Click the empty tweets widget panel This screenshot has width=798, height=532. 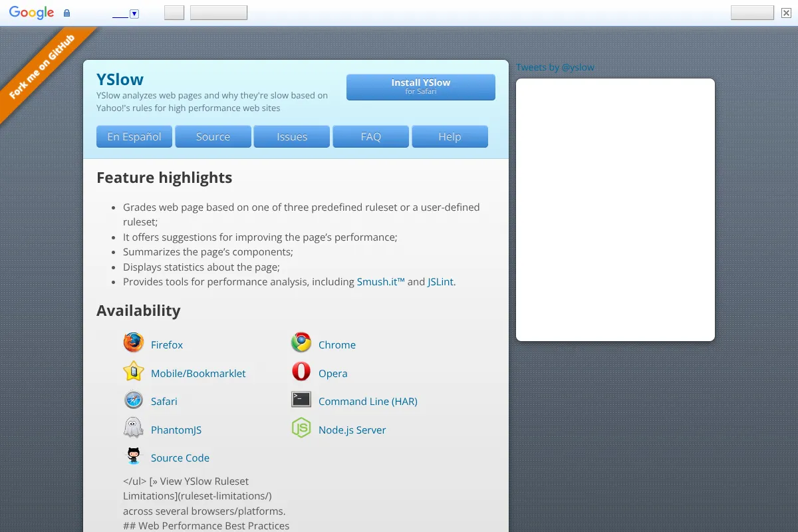[x=615, y=209]
